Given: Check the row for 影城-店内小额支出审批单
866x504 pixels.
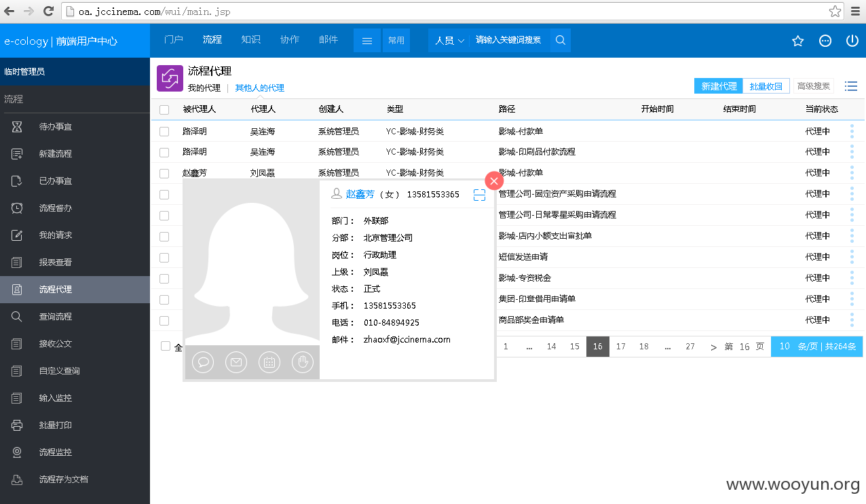Looking at the screenshot, I should click(164, 237).
